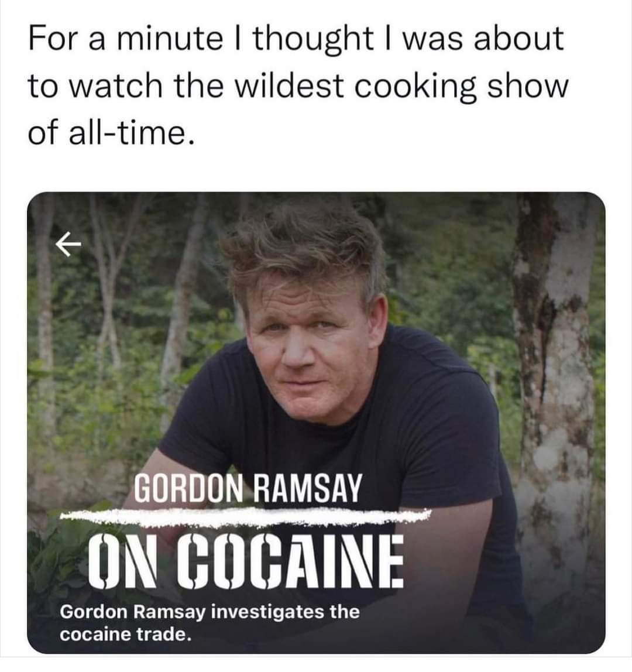Select 'Gordon Ramsay investigates the' description line
This screenshot has height=672, width=632.
tap(209, 612)
